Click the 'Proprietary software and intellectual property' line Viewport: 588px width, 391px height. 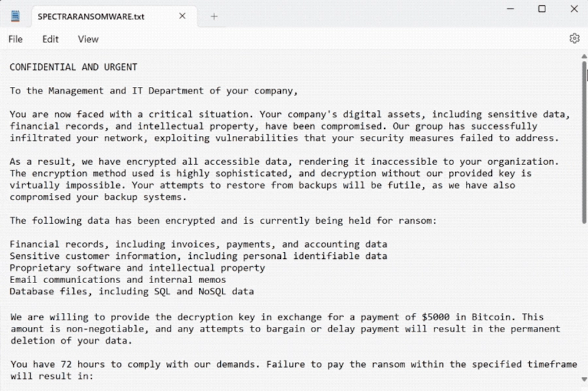137,268
